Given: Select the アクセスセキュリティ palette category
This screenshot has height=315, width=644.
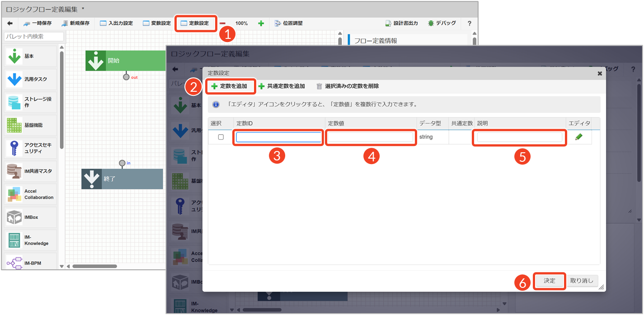Looking at the screenshot, I should 31,148.
